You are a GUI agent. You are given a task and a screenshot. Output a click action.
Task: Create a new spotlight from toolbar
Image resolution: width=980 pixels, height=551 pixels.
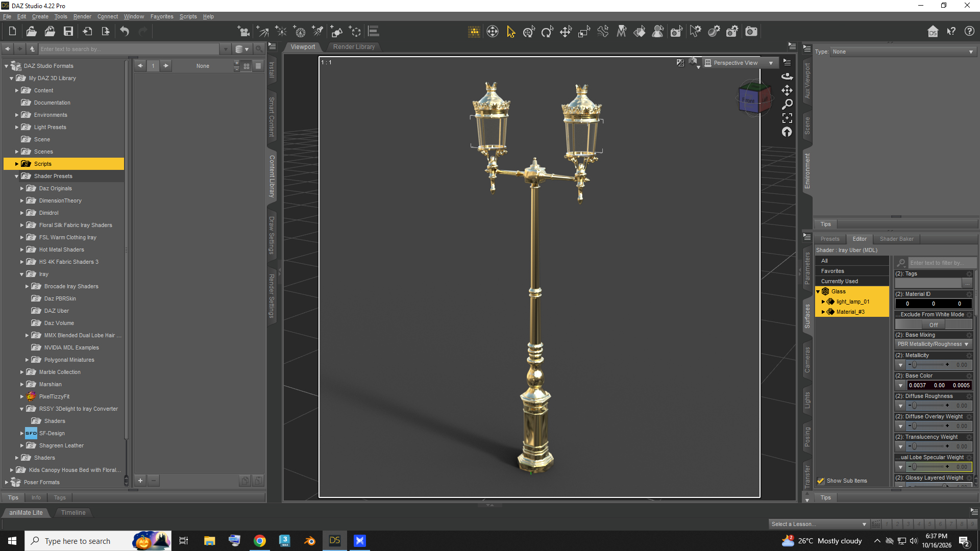pyautogui.click(x=318, y=32)
